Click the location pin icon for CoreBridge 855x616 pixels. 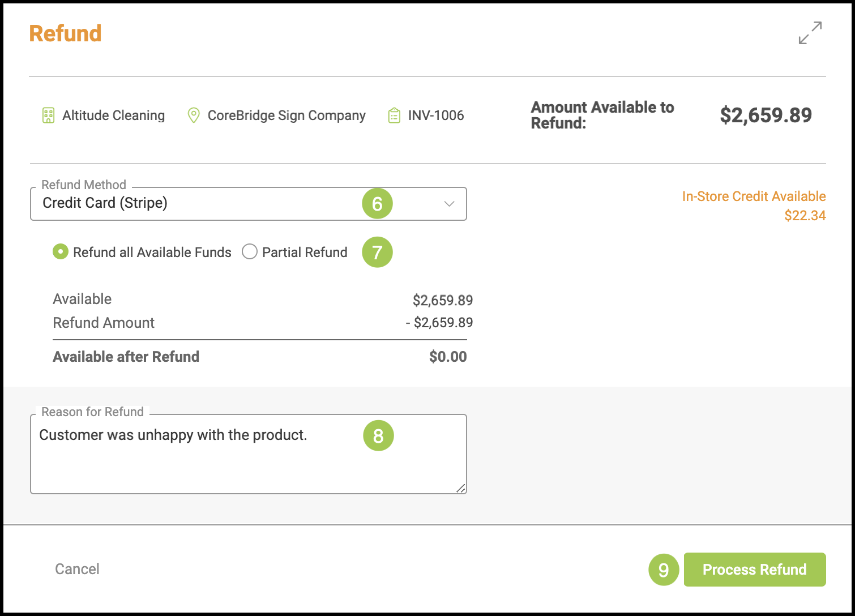[194, 115]
